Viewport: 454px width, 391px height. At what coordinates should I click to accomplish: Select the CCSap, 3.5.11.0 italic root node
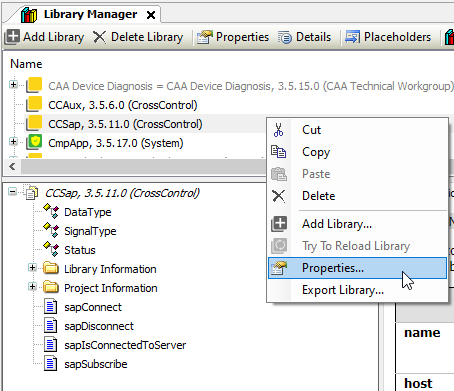pos(122,193)
